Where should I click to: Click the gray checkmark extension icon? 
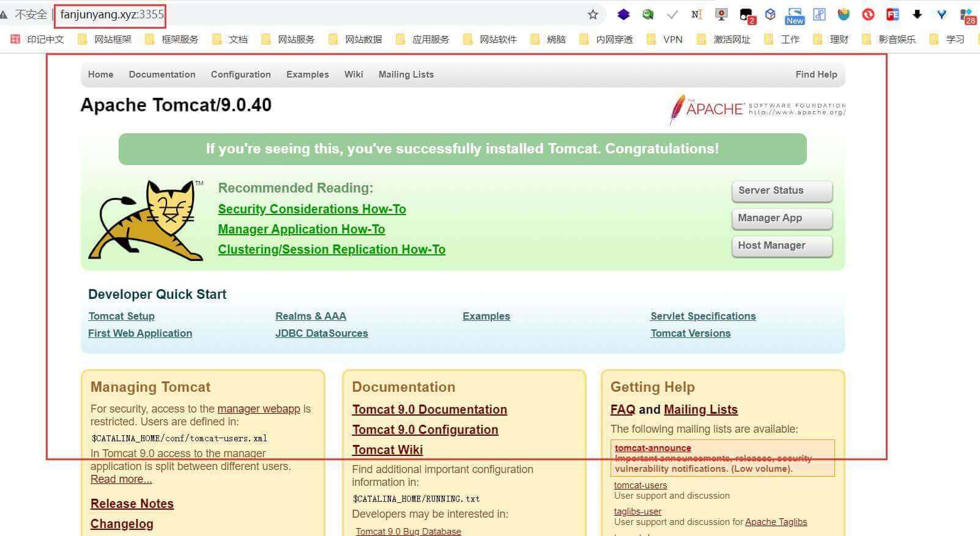(x=672, y=15)
